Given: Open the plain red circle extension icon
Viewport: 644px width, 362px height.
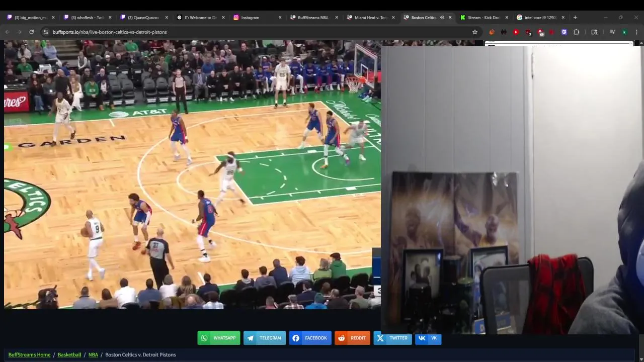Looking at the screenshot, I should pos(552,32).
